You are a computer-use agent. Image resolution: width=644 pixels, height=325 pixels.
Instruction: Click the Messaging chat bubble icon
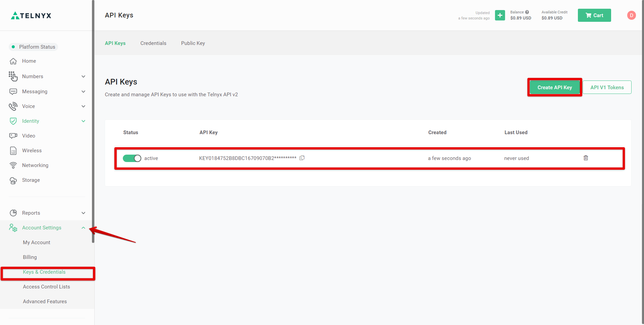coord(13,92)
